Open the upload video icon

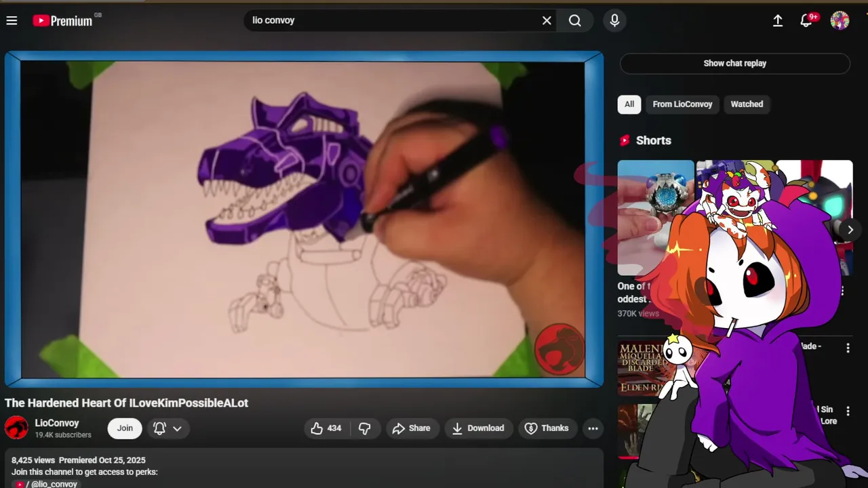778,20
